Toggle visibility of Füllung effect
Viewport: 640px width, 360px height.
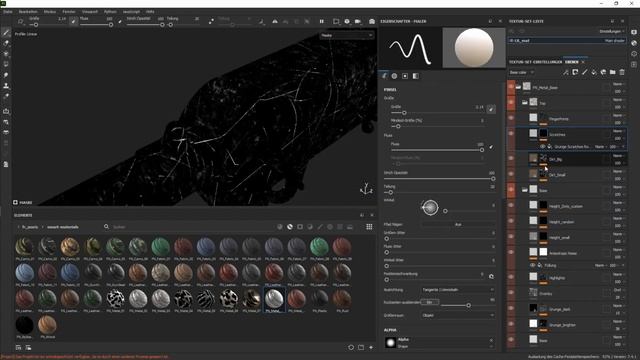tap(533, 265)
